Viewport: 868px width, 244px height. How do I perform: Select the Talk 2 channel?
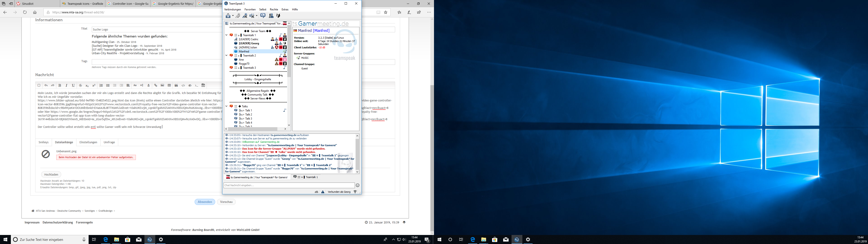click(248, 115)
